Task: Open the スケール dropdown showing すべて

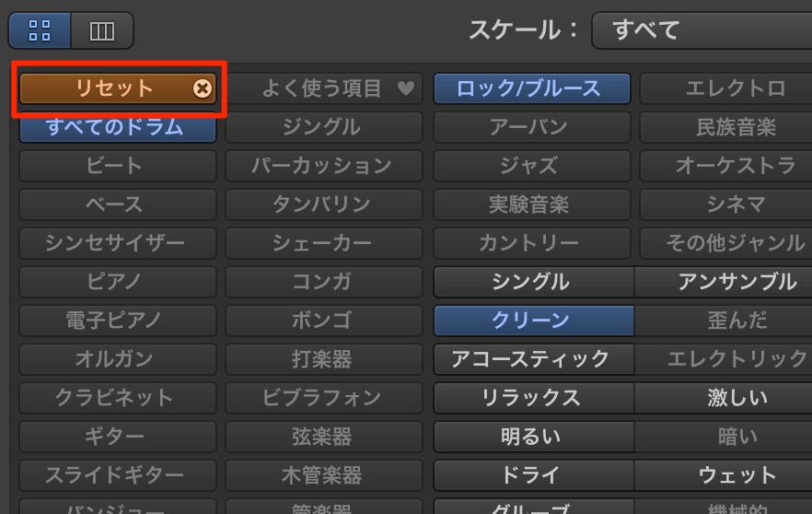Action: point(702,30)
